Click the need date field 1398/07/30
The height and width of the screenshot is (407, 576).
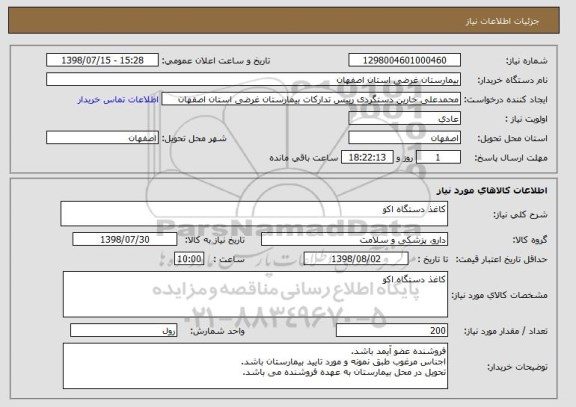pos(125,239)
